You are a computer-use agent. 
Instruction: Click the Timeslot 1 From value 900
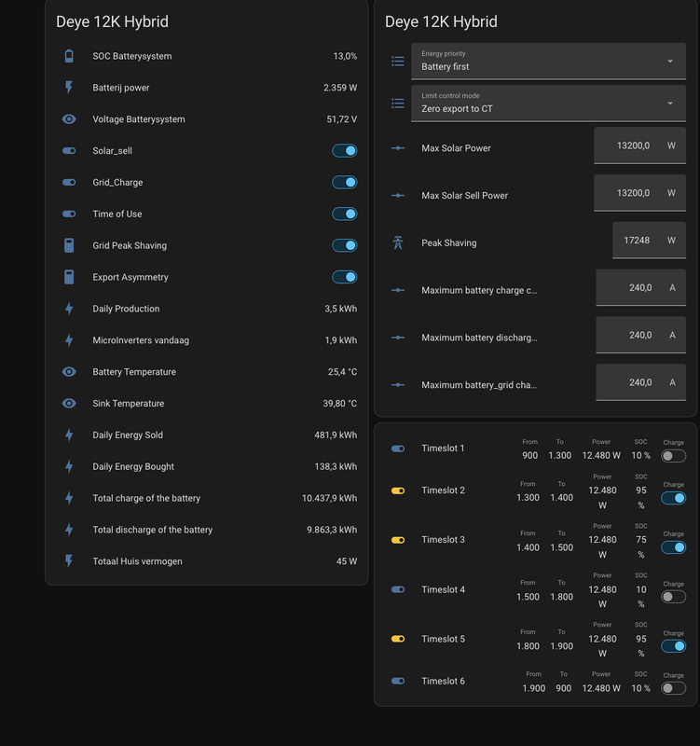pyautogui.click(x=529, y=455)
